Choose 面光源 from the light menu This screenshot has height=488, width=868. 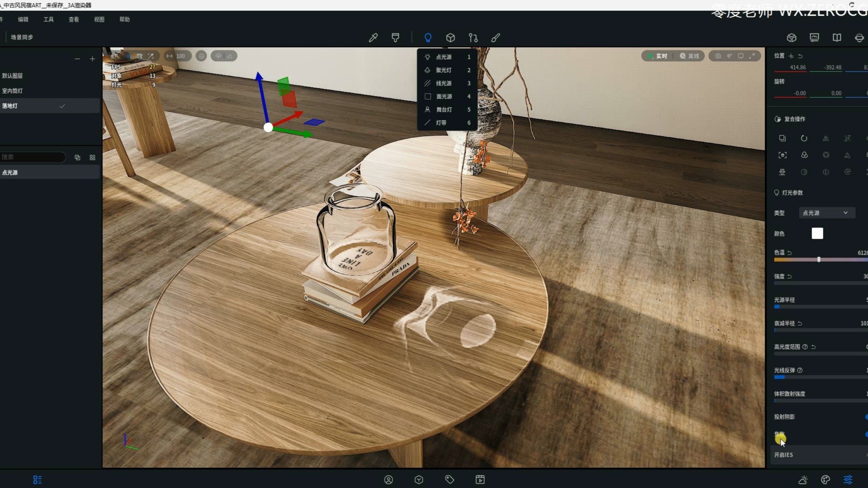point(443,96)
